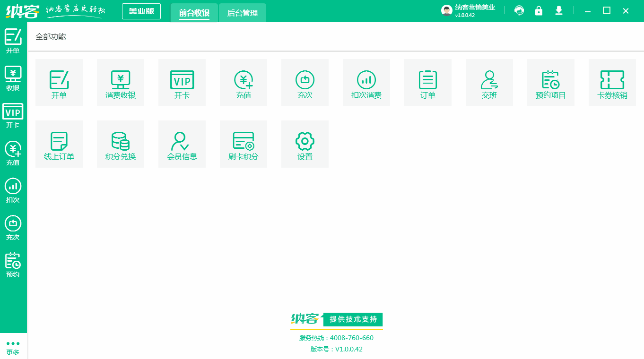Open the 设置 settings icon
644x359 pixels.
[x=305, y=144]
